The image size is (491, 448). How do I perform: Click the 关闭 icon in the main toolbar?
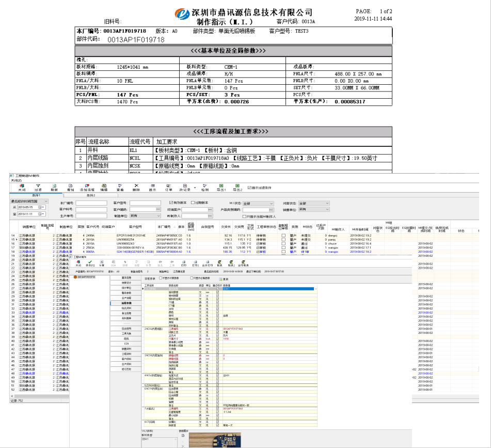(22, 186)
